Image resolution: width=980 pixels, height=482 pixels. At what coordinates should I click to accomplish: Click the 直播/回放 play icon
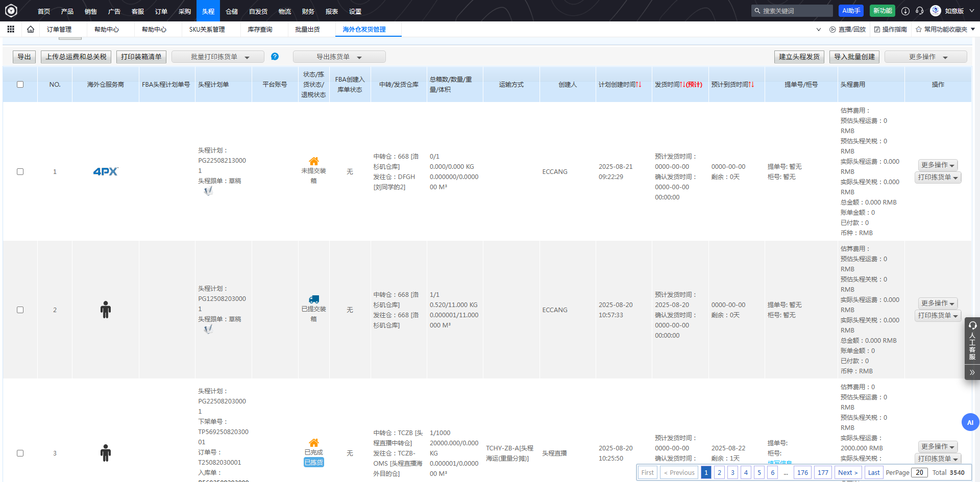[832, 30]
